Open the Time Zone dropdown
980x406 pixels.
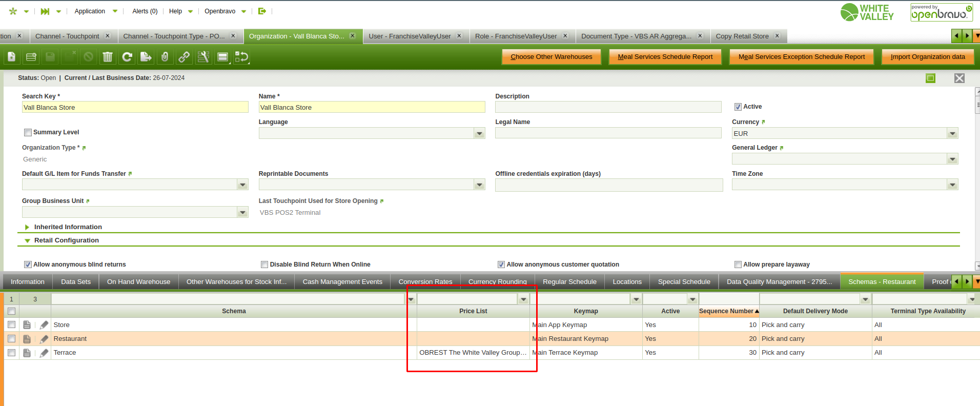pyautogui.click(x=952, y=185)
